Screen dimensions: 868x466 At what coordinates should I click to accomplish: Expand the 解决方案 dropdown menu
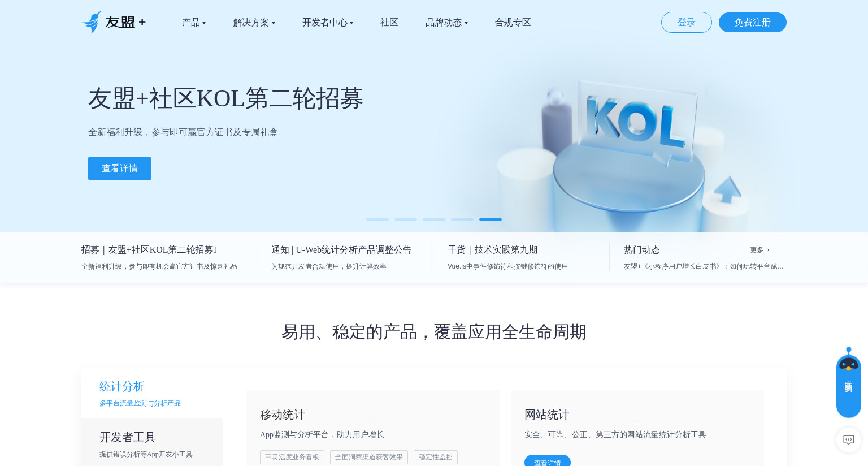[x=254, y=23]
